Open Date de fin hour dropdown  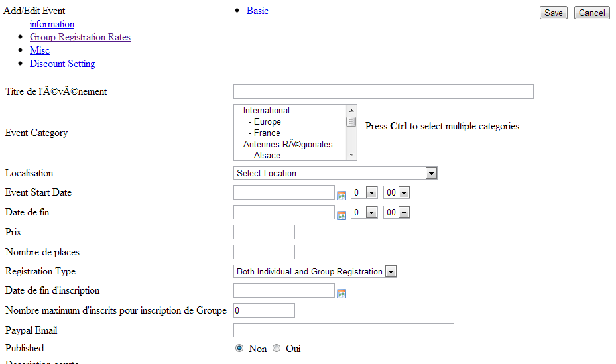[364, 212]
